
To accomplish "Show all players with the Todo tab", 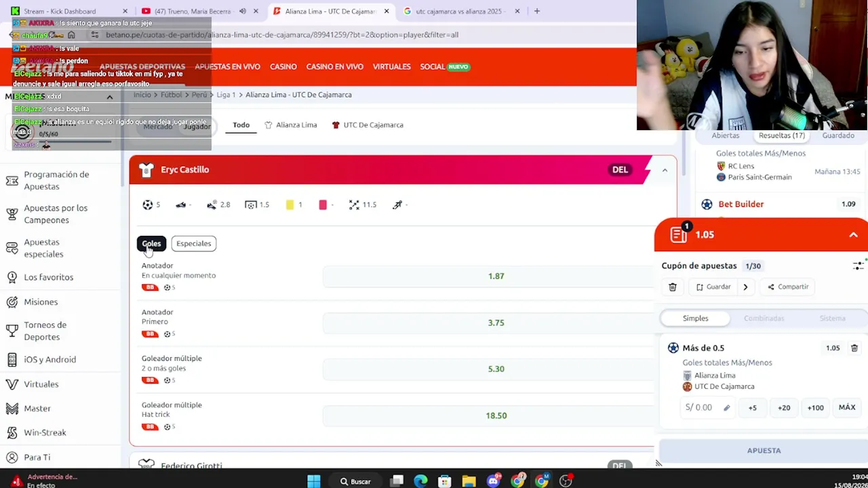I will 241,125.
